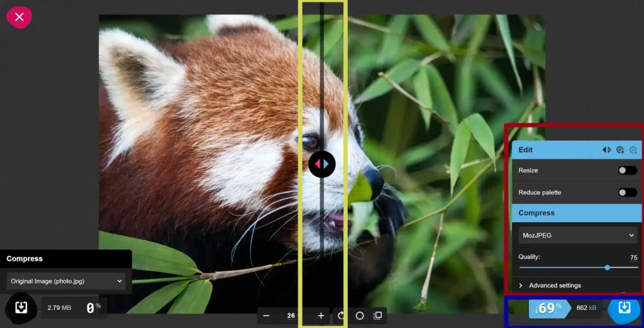Click the save side settings gear icon
Screen dimensions: 644x328
point(620,150)
